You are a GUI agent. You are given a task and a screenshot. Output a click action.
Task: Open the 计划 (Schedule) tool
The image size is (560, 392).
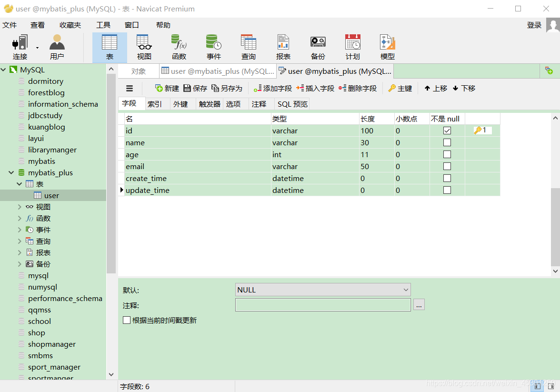coord(352,46)
